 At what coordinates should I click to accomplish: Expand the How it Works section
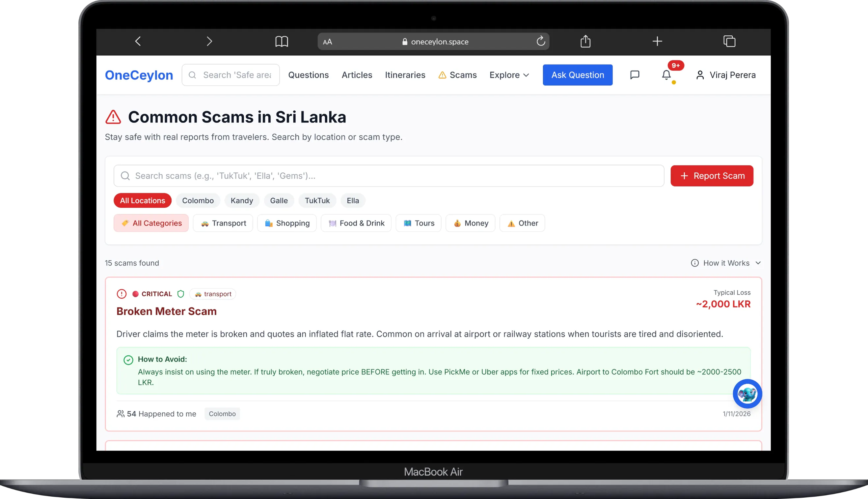(x=726, y=263)
